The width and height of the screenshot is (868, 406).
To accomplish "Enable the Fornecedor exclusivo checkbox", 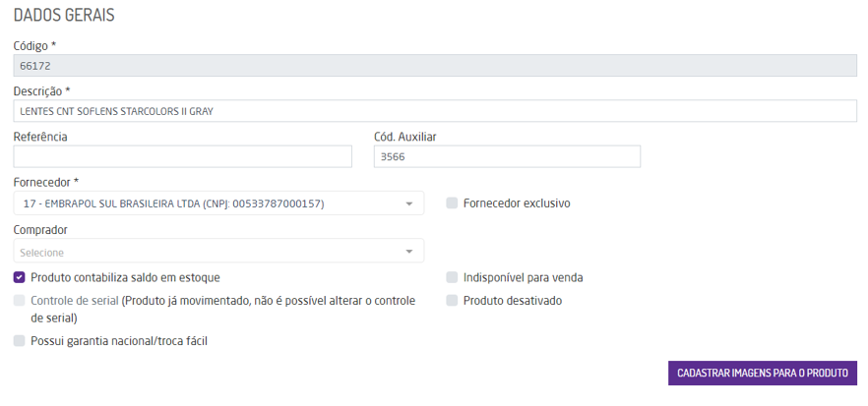I will (452, 203).
